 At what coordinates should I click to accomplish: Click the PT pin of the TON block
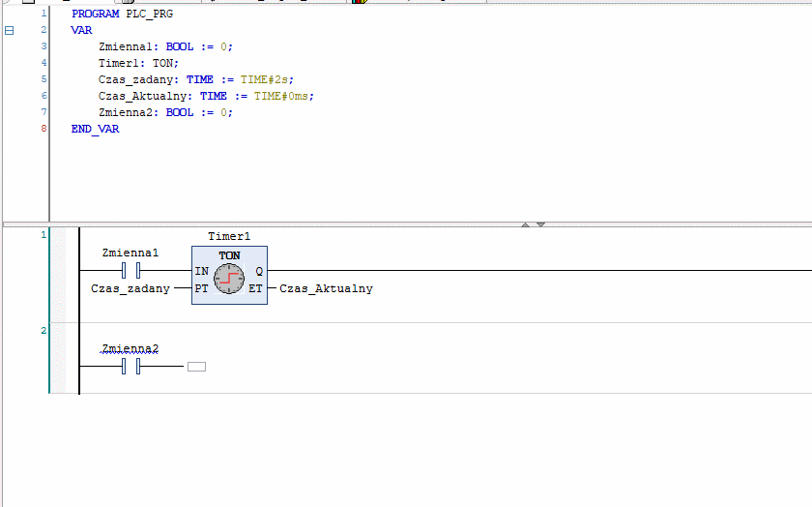[201, 288]
